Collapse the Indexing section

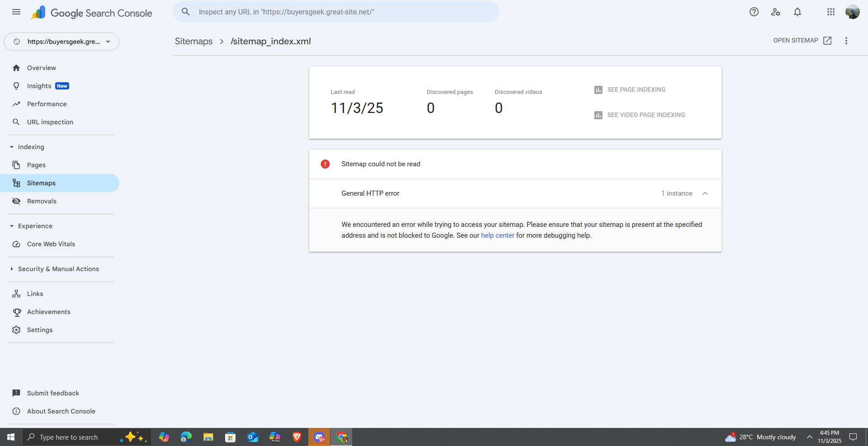pyautogui.click(x=12, y=147)
